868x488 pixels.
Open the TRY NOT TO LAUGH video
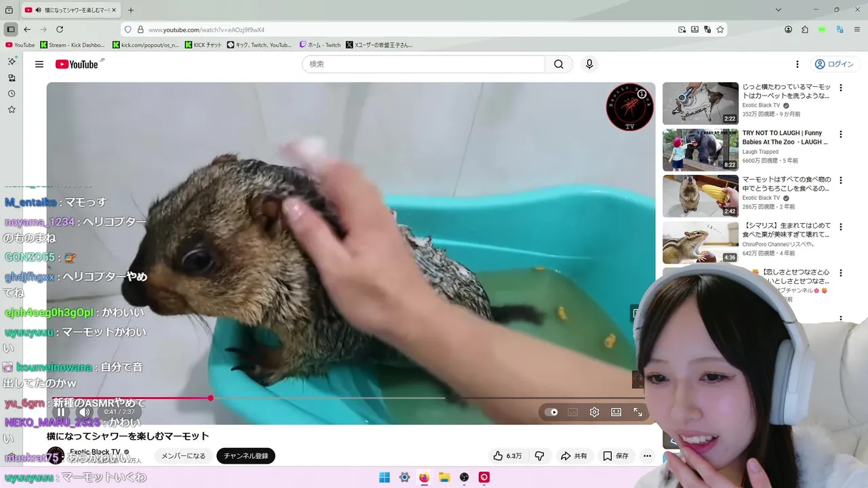701,150
